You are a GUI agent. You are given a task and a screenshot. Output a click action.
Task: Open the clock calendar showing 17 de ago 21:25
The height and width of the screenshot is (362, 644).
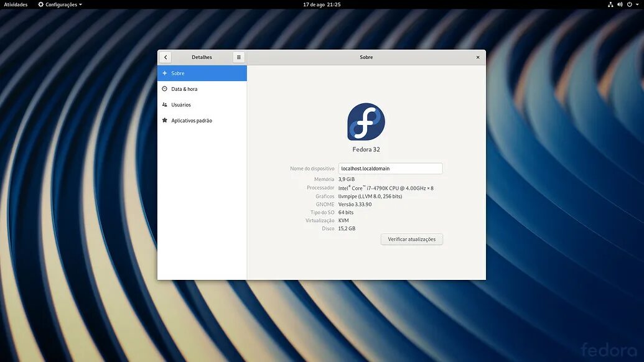point(322,4)
